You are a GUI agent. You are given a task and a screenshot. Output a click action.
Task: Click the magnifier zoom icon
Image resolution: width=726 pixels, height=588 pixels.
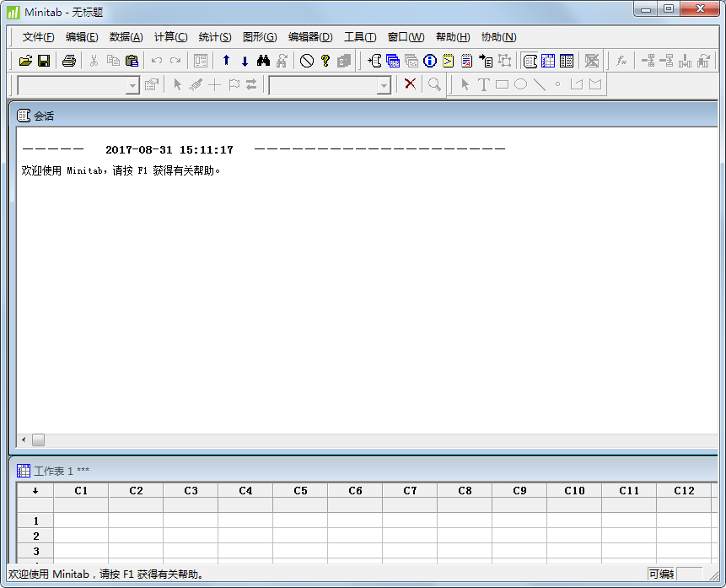click(x=434, y=84)
